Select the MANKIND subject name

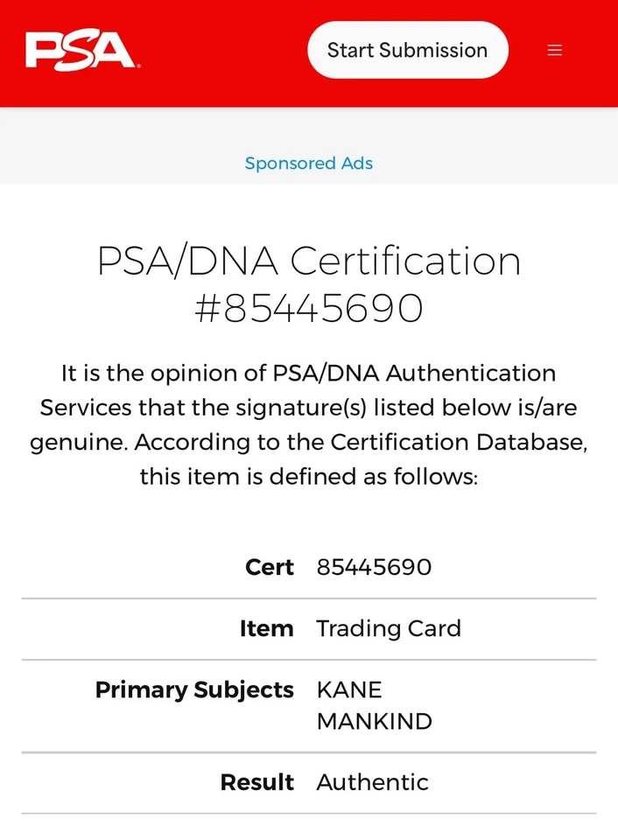point(374,722)
